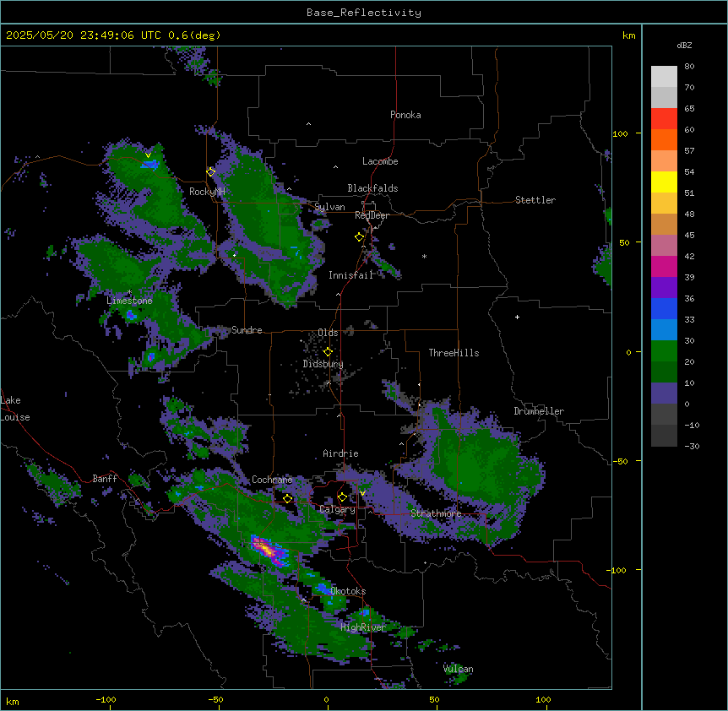Click the Vulcan label
The image size is (728, 711).
coord(458,669)
